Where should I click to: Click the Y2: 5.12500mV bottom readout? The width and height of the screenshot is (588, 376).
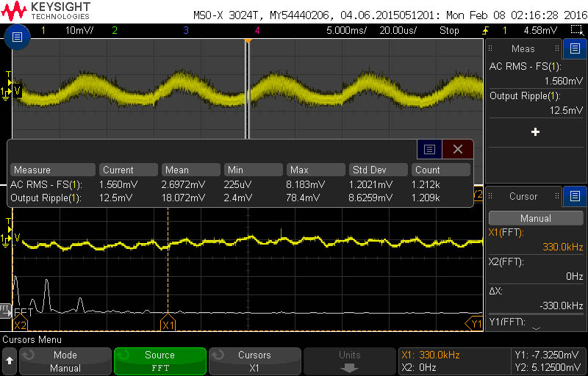[x=548, y=367]
